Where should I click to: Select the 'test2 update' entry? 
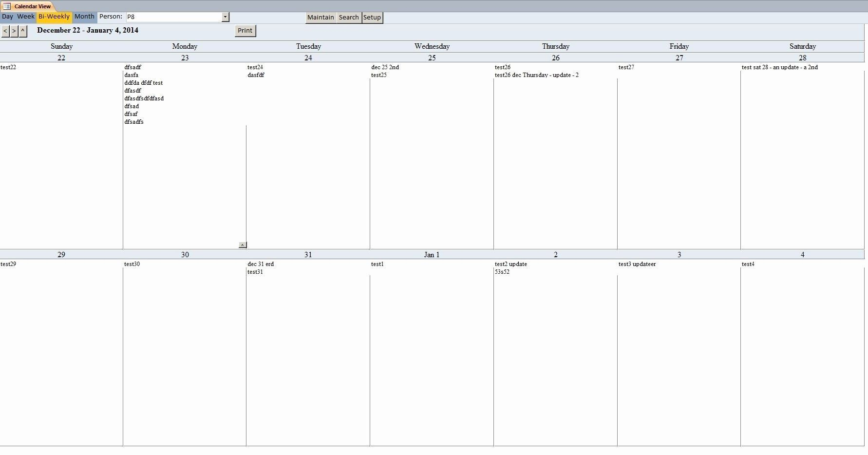click(x=511, y=264)
